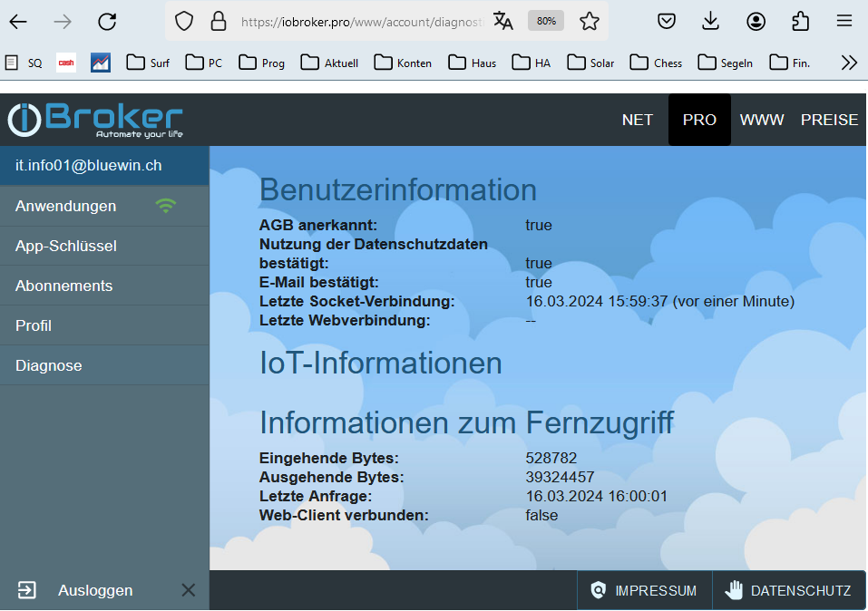The height and width of the screenshot is (611, 868).
Task: Open the cash bookmark icon
Action: pyautogui.click(x=66, y=63)
